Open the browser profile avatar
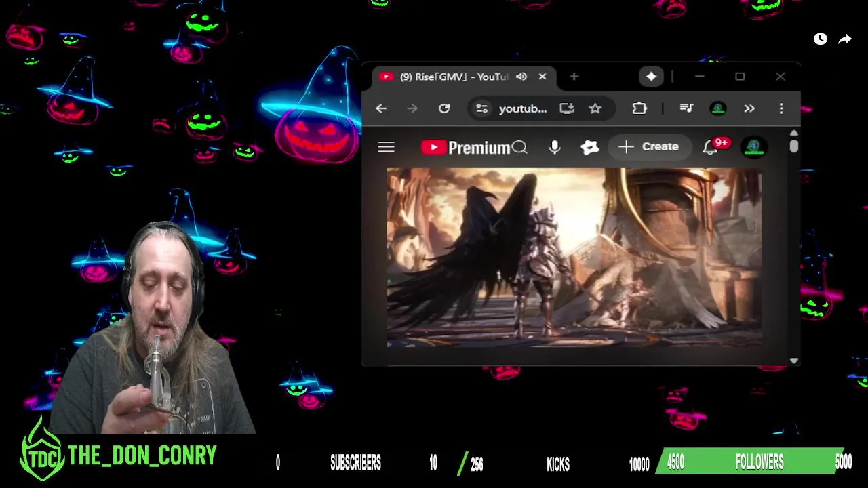This screenshot has width=868, height=488. (x=718, y=108)
